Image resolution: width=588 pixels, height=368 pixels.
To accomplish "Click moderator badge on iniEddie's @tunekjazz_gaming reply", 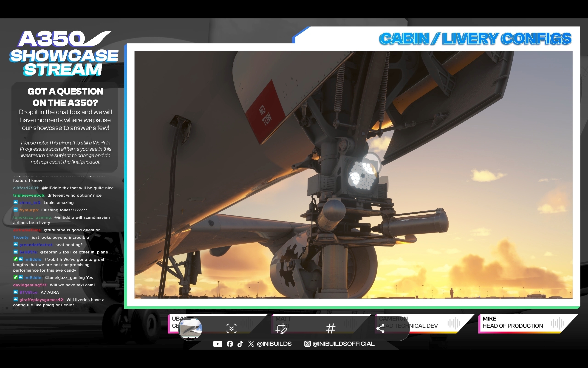I will [16, 277].
